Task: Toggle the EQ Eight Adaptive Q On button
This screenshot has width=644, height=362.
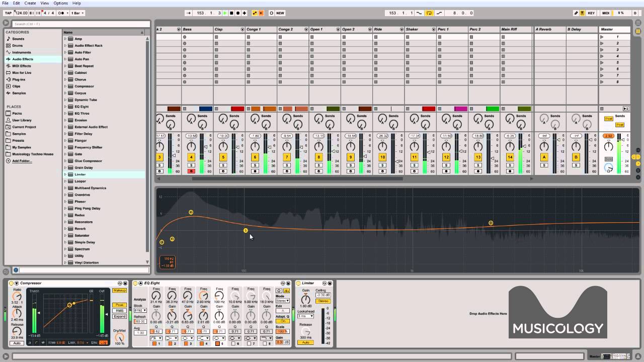Action: [x=283, y=321]
